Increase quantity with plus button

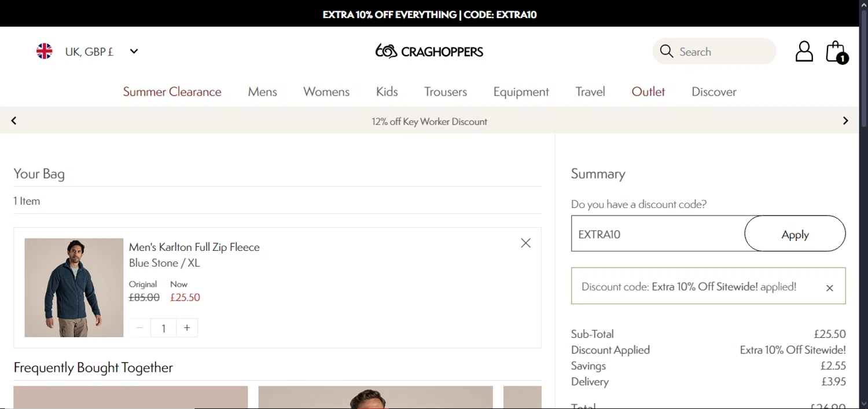click(187, 328)
